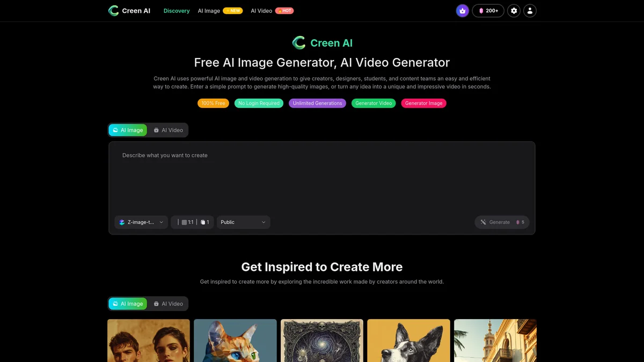Open the Public visibility dropdown
This screenshot has height=362, width=644.
pyautogui.click(x=244, y=221)
